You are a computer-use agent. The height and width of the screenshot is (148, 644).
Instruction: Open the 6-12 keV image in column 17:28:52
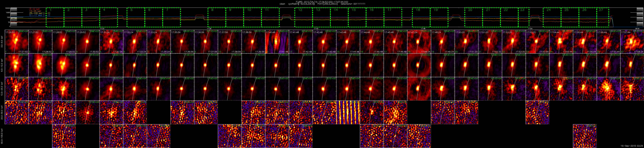pyautogui.click(x=64, y=65)
